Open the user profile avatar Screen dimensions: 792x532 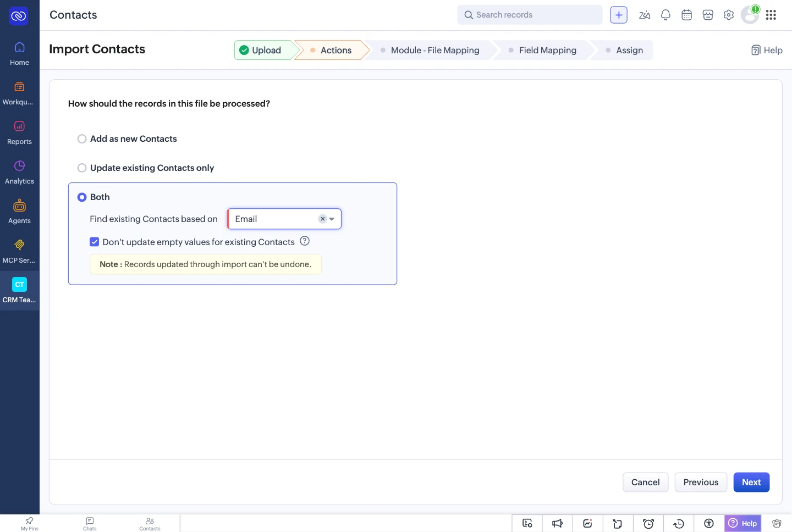[750, 15]
